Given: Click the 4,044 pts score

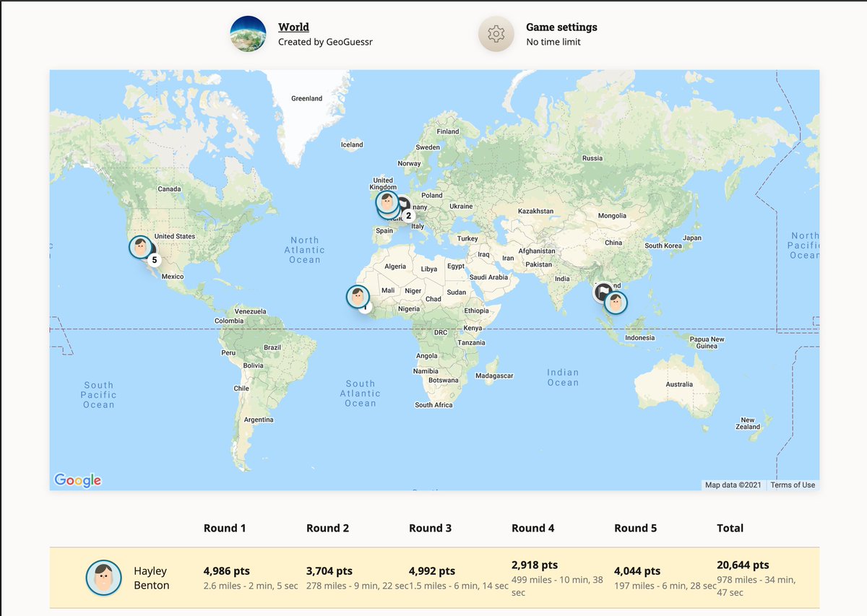Looking at the screenshot, I should (x=637, y=571).
